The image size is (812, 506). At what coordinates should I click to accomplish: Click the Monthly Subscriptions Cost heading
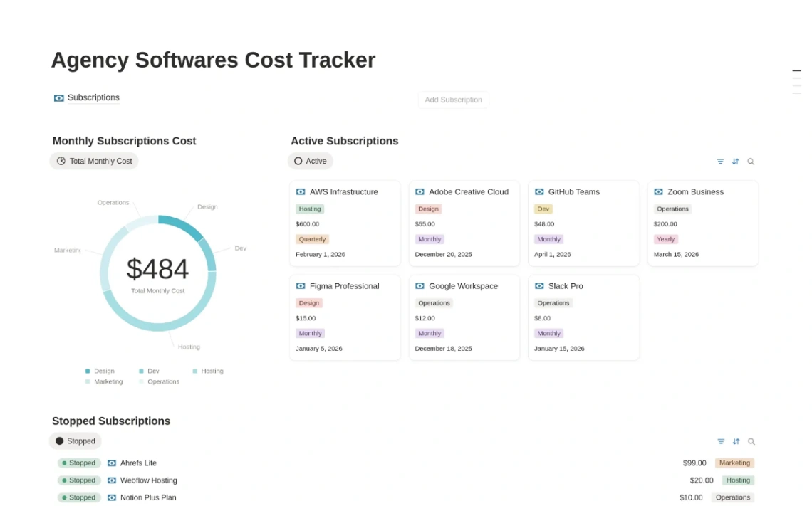point(124,141)
